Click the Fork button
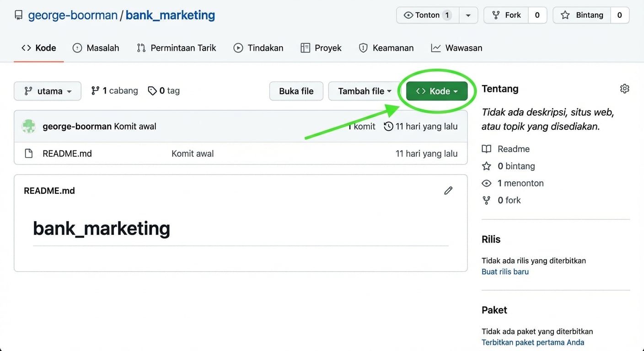The width and height of the screenshot is (644, 351). (506, 15)
